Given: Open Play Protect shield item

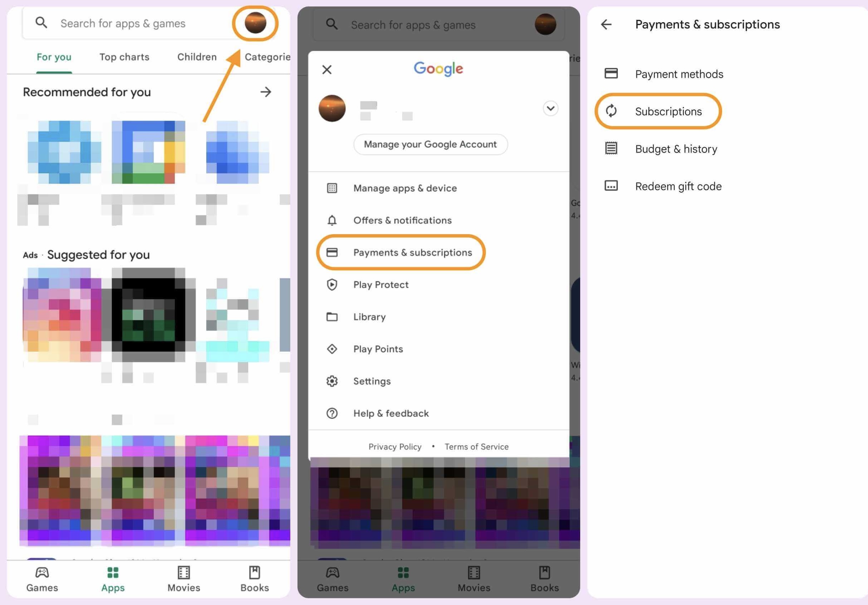Looking at the screenshot, I should click(380, 284).
